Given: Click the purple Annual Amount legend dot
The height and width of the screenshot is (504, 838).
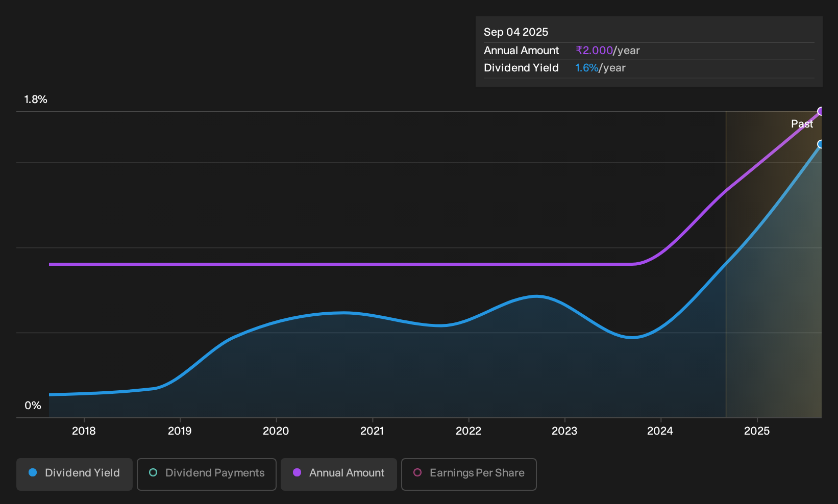Looking at the screenshot, I should (297, 473).
